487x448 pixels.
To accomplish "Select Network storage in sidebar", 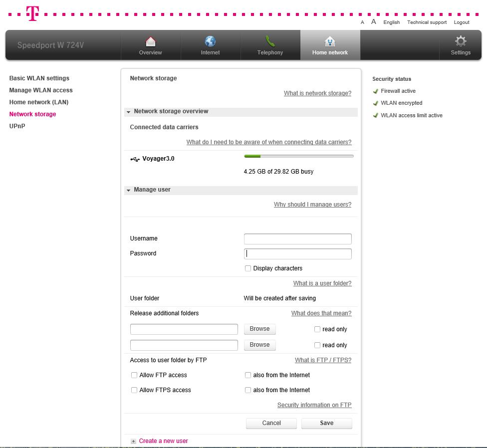I will [x=32, y=114].
